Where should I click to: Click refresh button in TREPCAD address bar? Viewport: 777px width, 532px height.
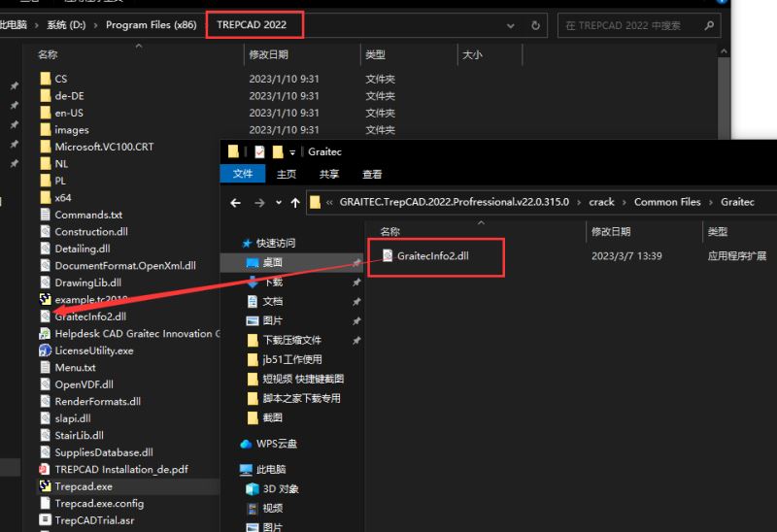pyautogui.click(x=536, y=25)
